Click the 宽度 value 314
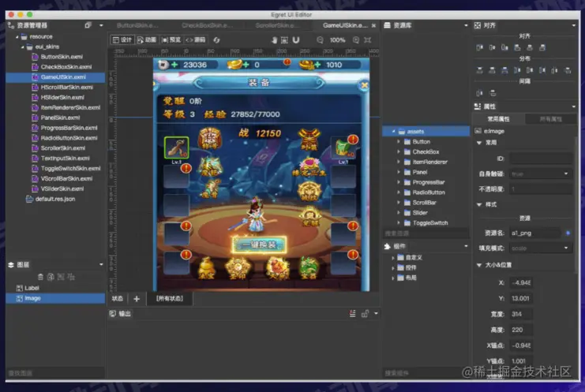This screenshot has width=585, height=392. click(521, 314)
